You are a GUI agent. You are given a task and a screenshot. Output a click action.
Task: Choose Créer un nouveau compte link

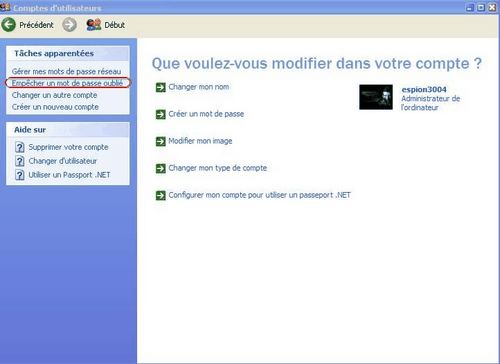point(55,107)
